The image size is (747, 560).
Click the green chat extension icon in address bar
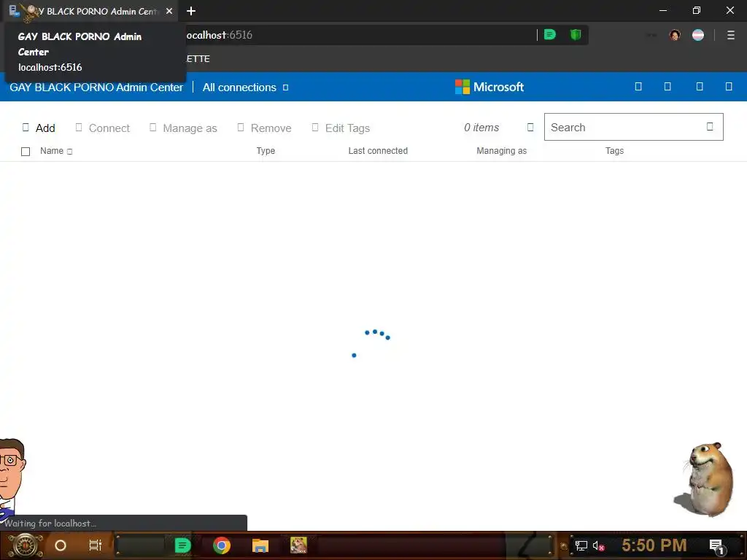click(x=550, y=34)
